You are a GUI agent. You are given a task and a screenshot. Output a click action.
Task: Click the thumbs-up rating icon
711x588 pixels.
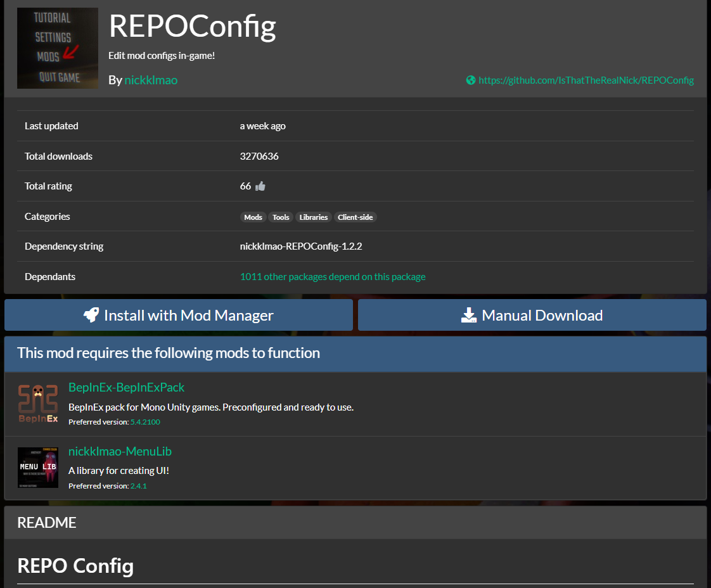(260, 186)
